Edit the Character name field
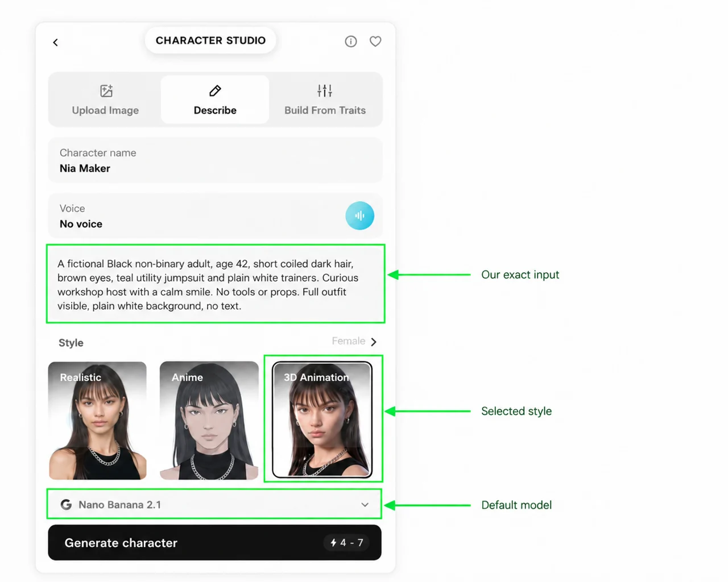The image size is (728, 582). tap(215, 160)
